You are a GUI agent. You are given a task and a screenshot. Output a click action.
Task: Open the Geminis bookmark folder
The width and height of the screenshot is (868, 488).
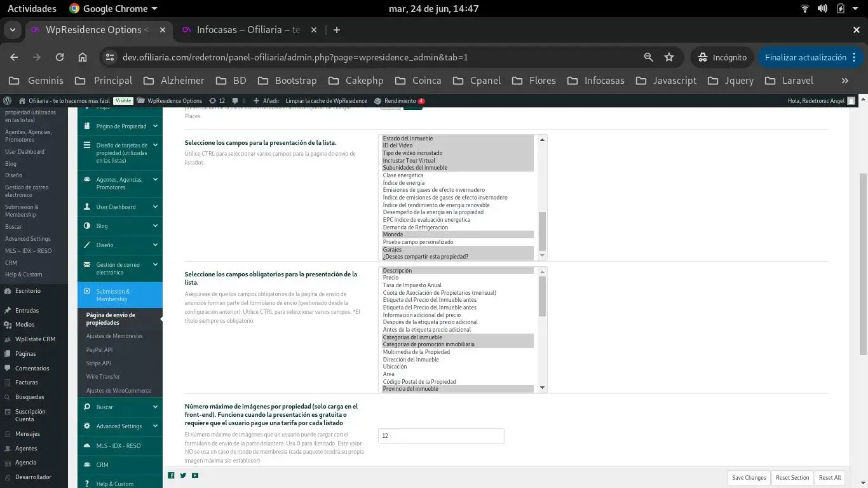37,81
